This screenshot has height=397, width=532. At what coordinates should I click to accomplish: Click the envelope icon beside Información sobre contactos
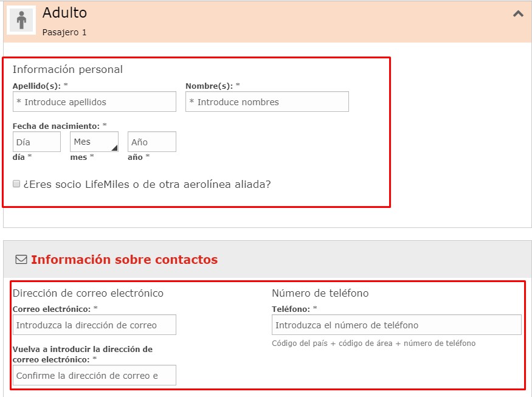pyautogui.click(x=21, y=260)
